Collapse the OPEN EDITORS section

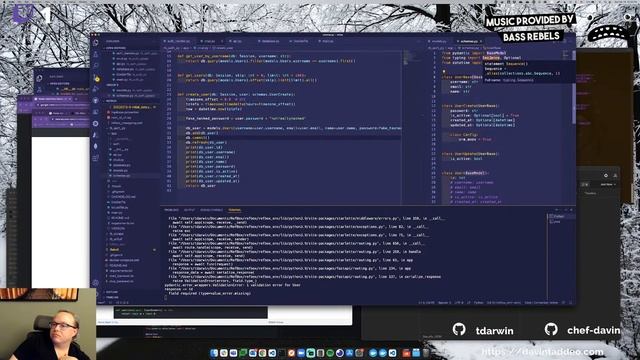click(116, 48)
